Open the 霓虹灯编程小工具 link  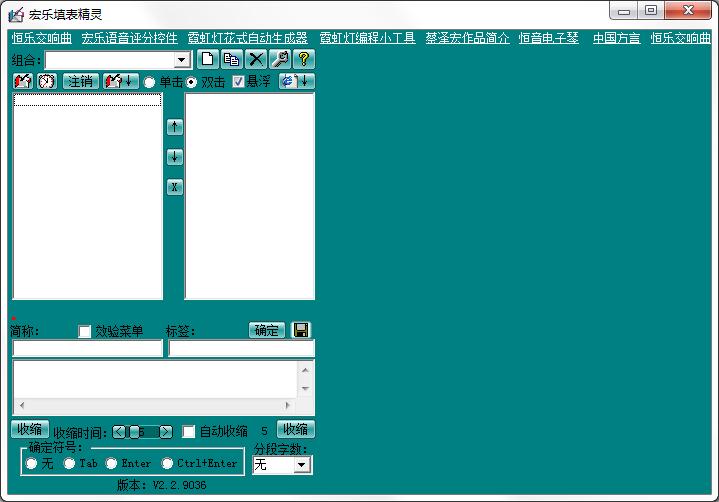coord(367,38)
